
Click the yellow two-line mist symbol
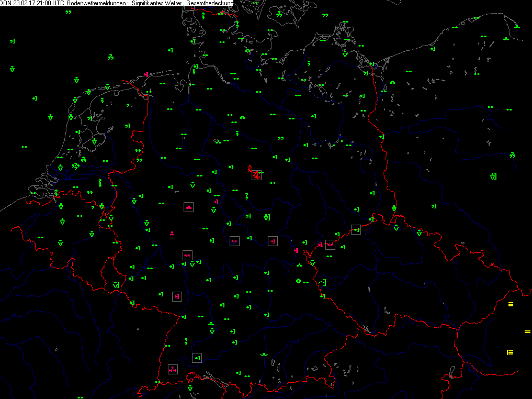click(x=527, y=331)
